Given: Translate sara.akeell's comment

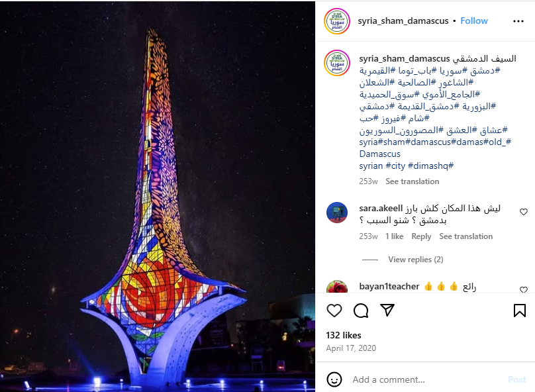Looking at the screenshot, I should pos(465,236).
